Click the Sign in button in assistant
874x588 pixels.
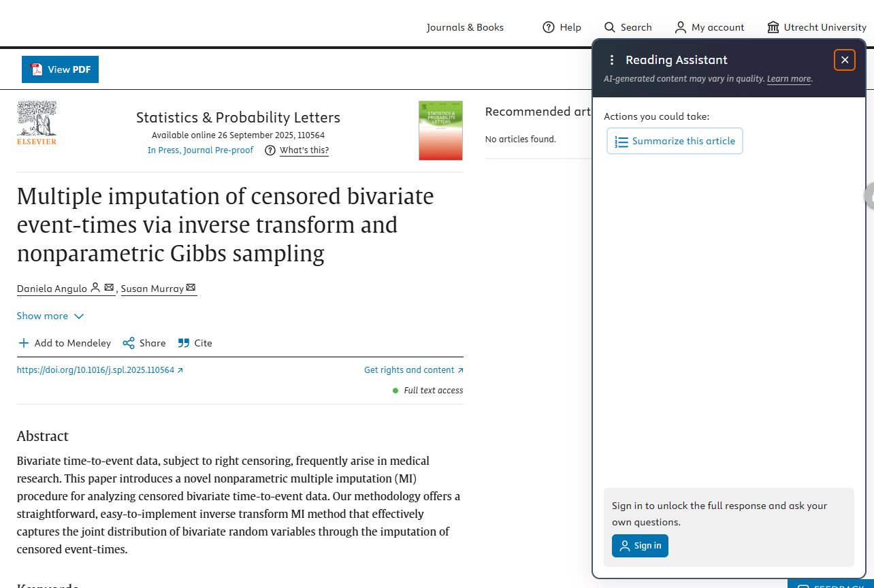click(x=640, y=546)
